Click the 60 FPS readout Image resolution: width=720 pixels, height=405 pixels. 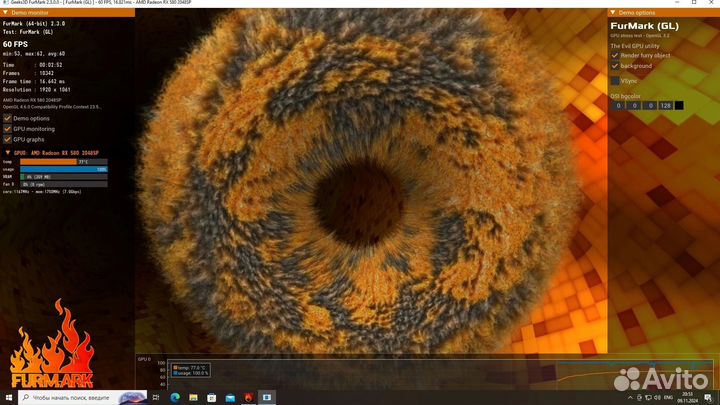coord(15,44)
